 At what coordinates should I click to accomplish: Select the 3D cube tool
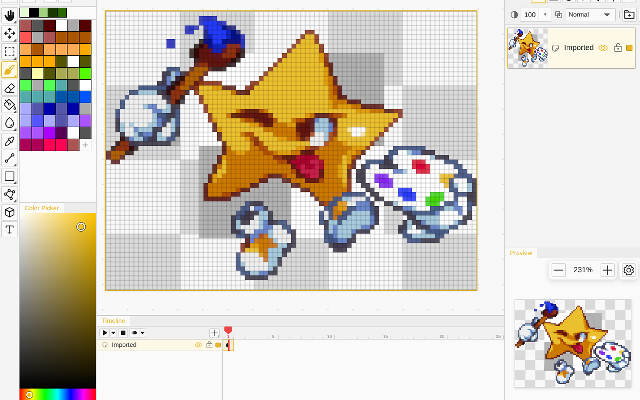[9, 212]
